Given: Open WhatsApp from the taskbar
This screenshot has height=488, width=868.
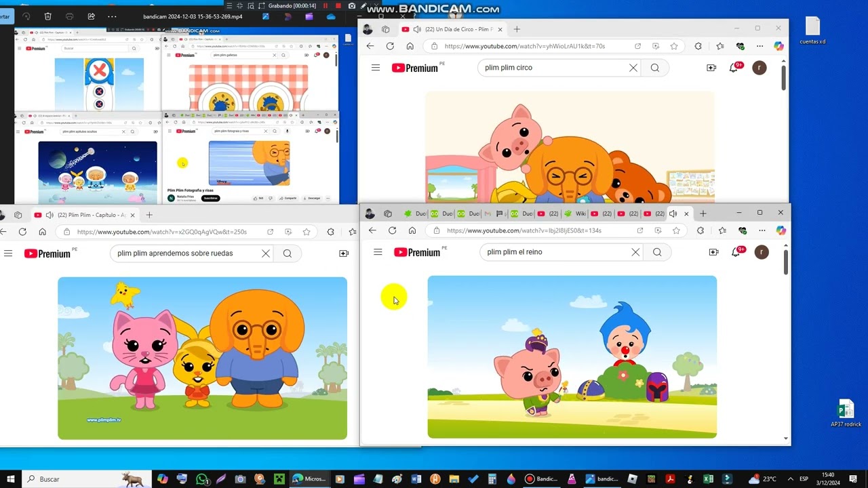Looking at the screenshot, I should [x=201, y=479].
